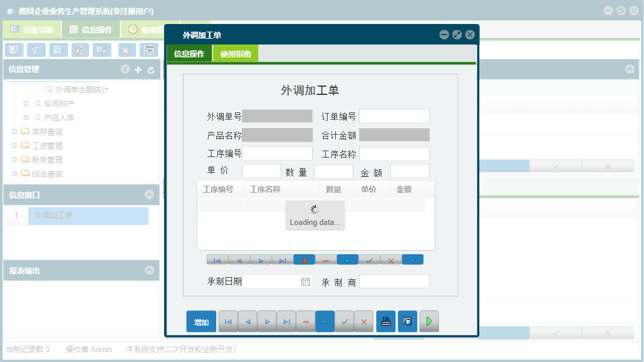644x362 pixels.
Task: Click the 单价 input field
Action: pyautogui.click(x=261, y=171)
